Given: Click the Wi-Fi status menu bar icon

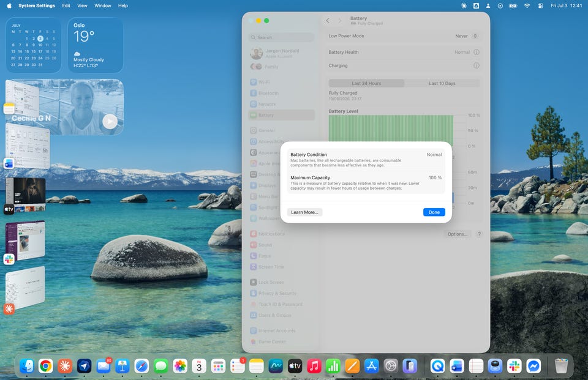Looking at the screenshot, I should tap(527, 6).
